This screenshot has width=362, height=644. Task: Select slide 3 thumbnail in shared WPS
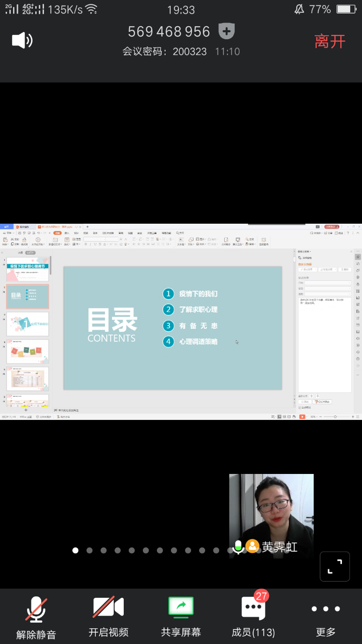pos(27,324)
